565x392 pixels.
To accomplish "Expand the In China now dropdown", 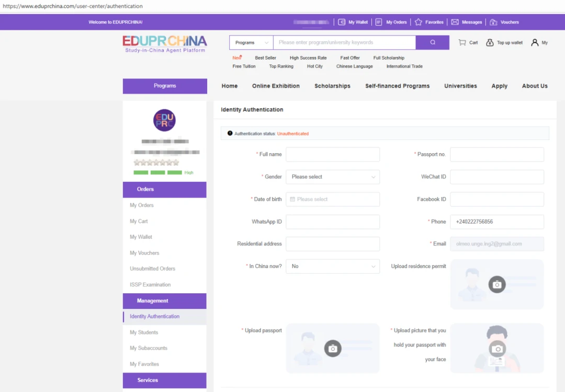I will pos(333,266).
